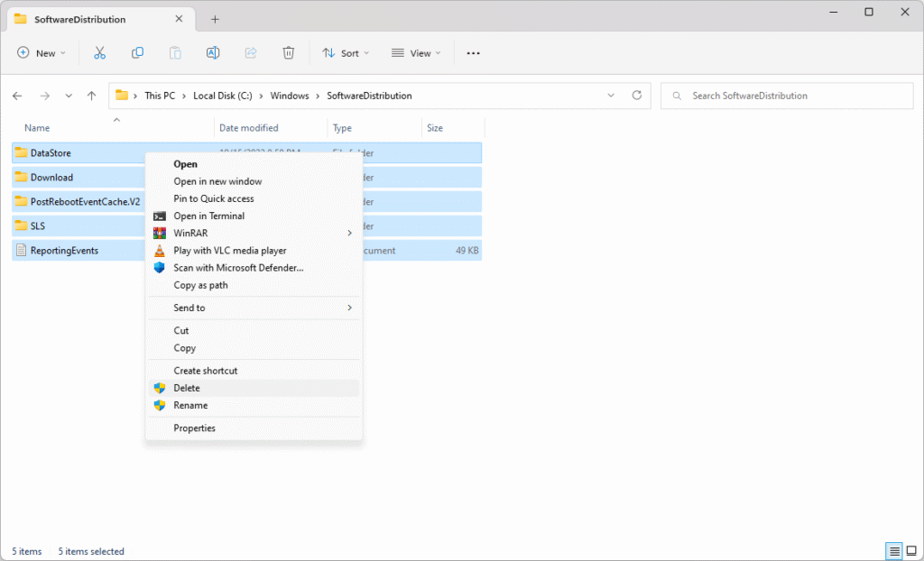
Task: Switch to Details view icon in status bar
Action: [893, 551]
